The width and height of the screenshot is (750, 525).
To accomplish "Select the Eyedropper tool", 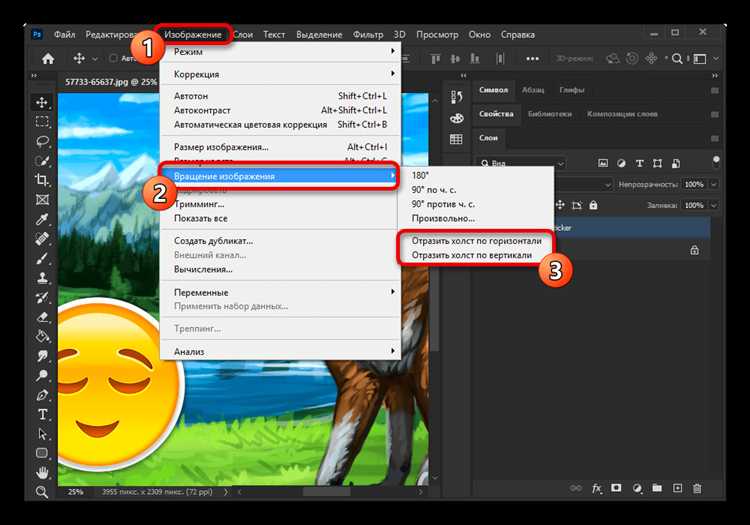I will coord(42,219).
